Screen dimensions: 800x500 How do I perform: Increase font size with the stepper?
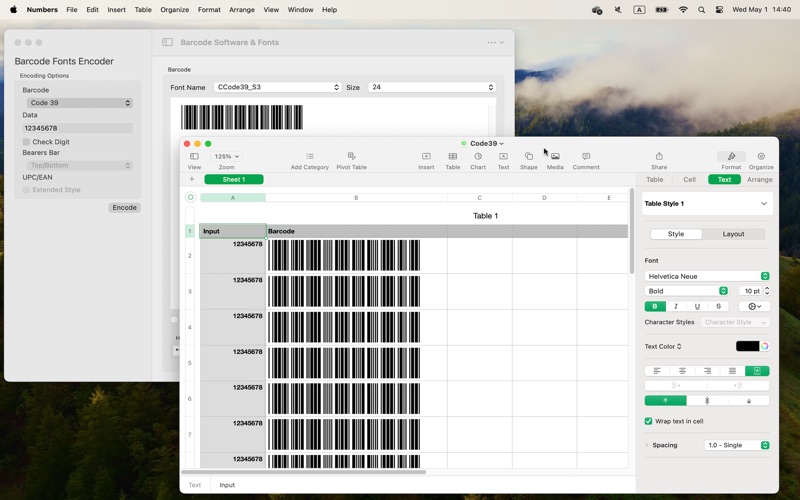(x=766, y=288)
